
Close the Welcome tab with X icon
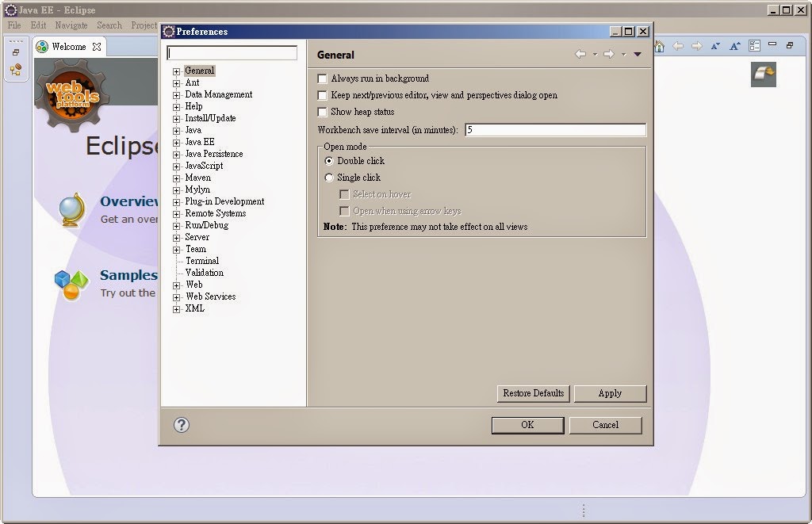point(96,47)
